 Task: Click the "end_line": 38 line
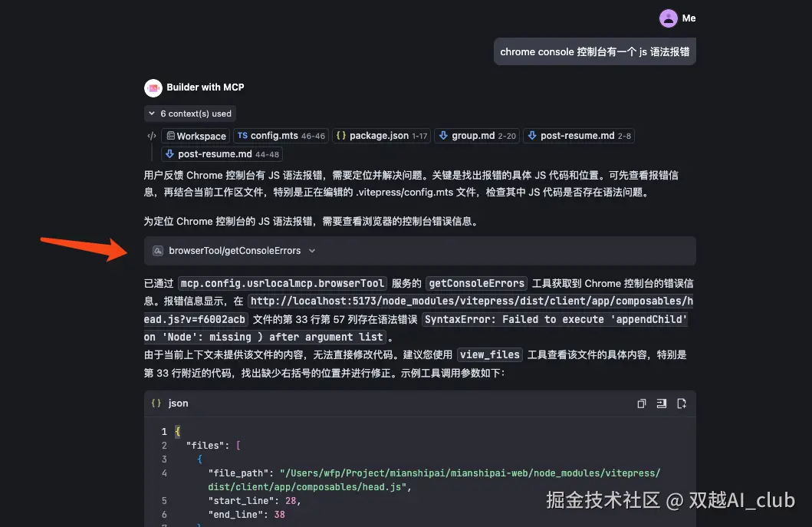(246, 515)
